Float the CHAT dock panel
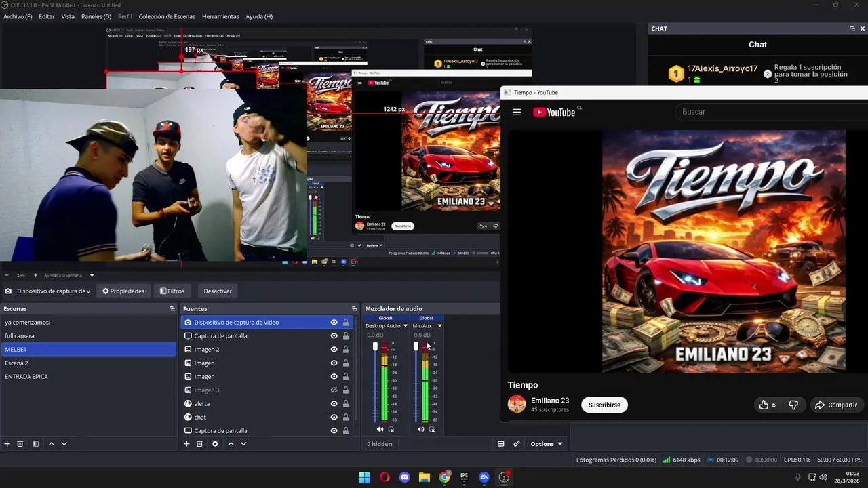The width and height of the screenshot is (868, 488). click(x=852, y=28)
